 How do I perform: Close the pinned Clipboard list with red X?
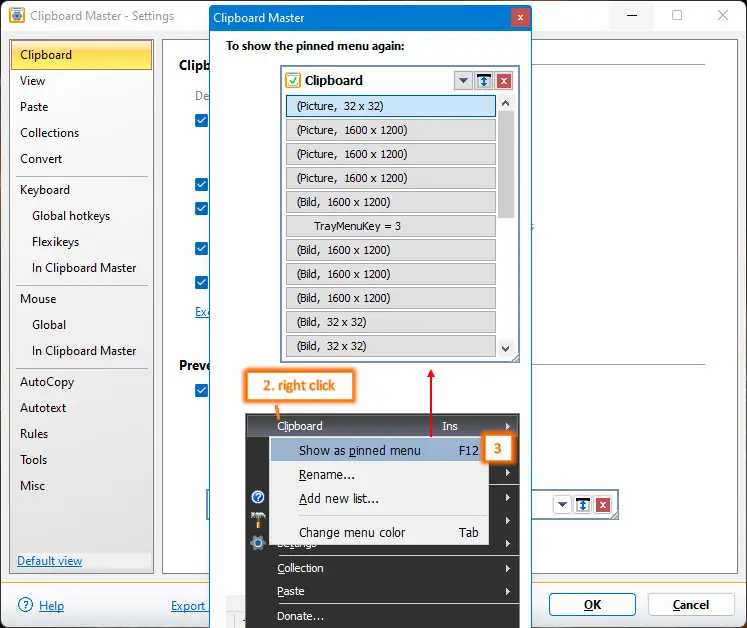504,81
